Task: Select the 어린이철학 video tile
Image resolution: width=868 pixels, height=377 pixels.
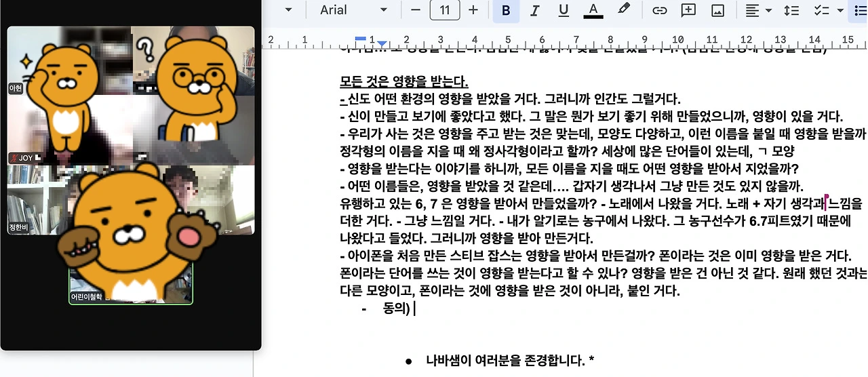Action: (131, 270)
